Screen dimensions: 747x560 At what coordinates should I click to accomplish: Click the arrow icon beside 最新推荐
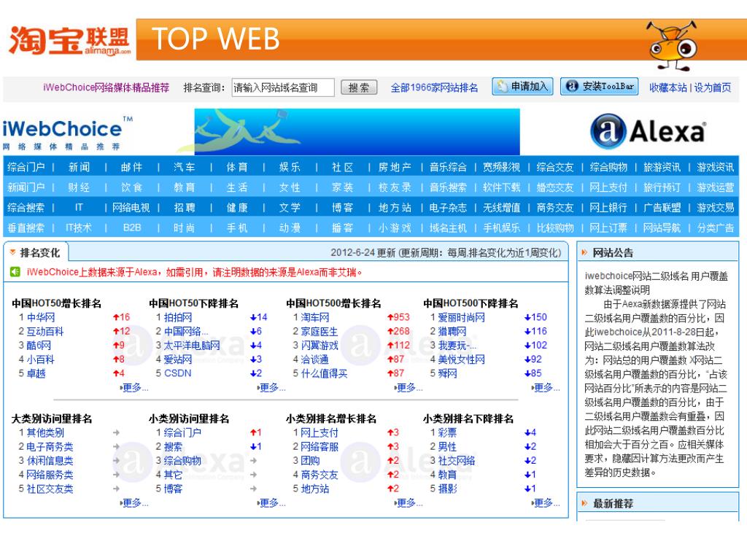(x=584, y=503)
